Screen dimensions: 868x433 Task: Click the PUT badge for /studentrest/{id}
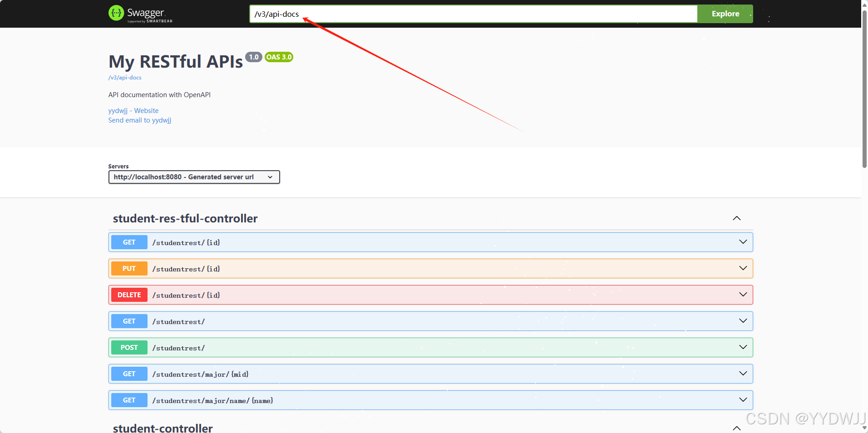coord(129,269)
